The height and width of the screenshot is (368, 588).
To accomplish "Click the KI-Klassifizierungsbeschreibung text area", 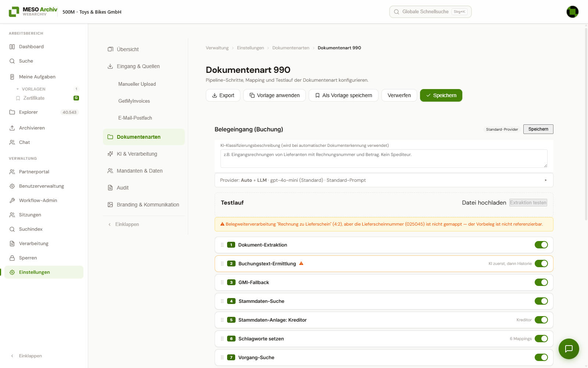I will pyautogui.click(x=384, y=159).
